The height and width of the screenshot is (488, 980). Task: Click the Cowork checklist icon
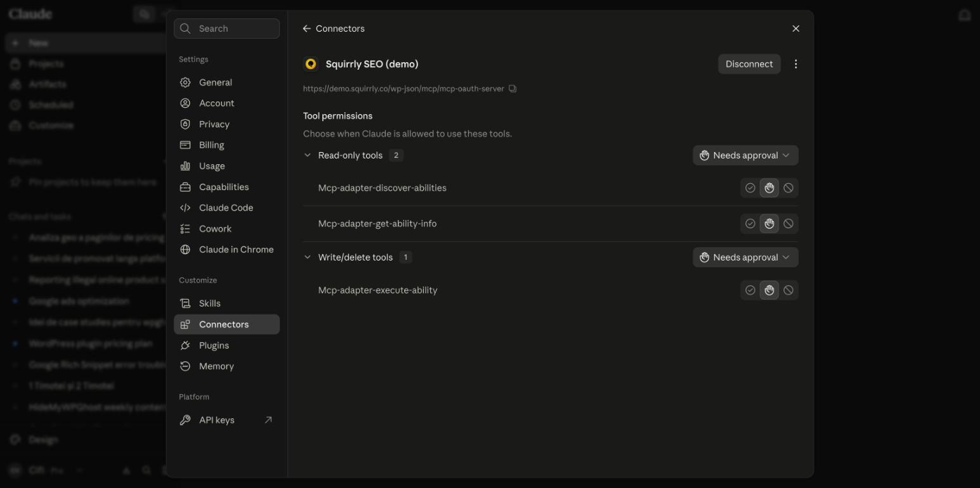185,229
